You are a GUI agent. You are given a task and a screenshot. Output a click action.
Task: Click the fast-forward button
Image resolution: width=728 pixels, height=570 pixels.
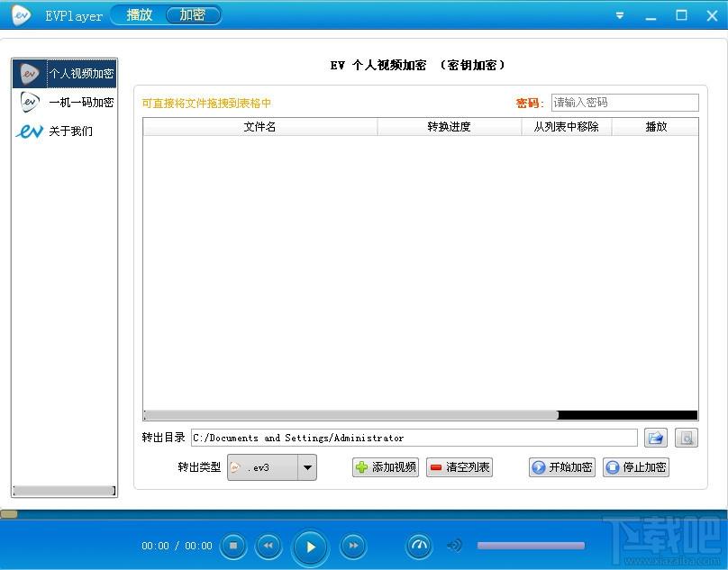point(354,546)
